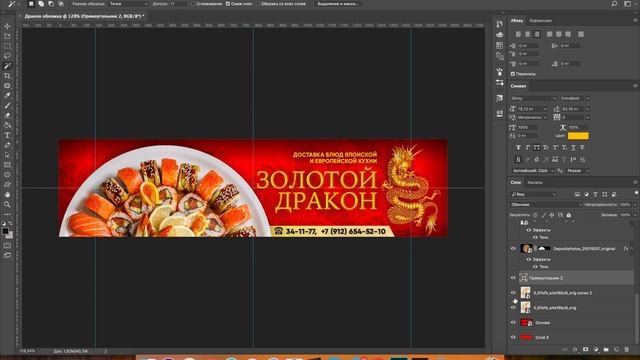Screen dimensions: 640x360
Task: Click the New Selection mode icon
Action: click(x=31, y=4)
